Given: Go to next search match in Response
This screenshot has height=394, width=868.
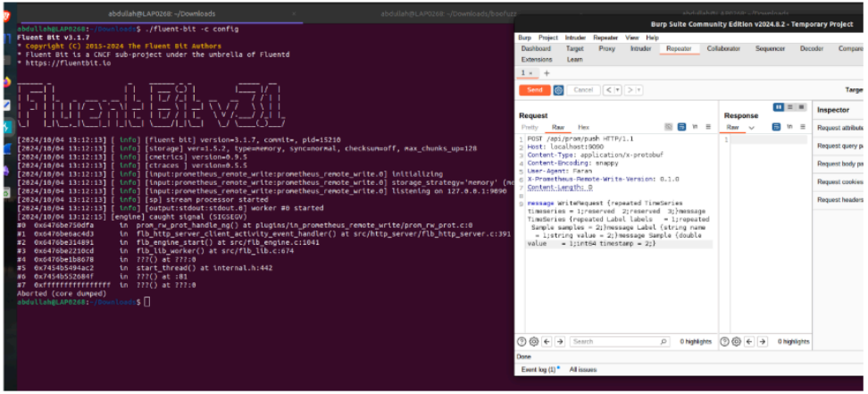Looking at the screenshot, I should pos(763,341).
